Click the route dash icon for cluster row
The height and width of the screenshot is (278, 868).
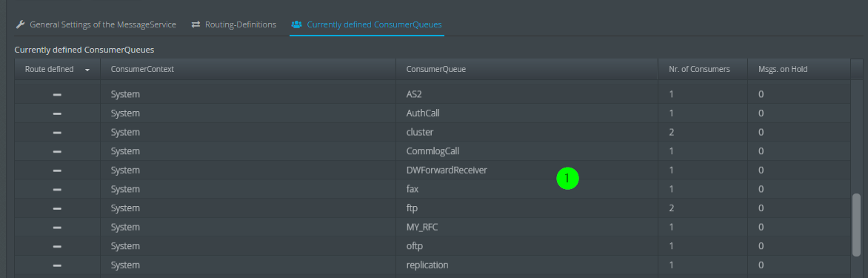pyautogui.click(x=57, y=133)
